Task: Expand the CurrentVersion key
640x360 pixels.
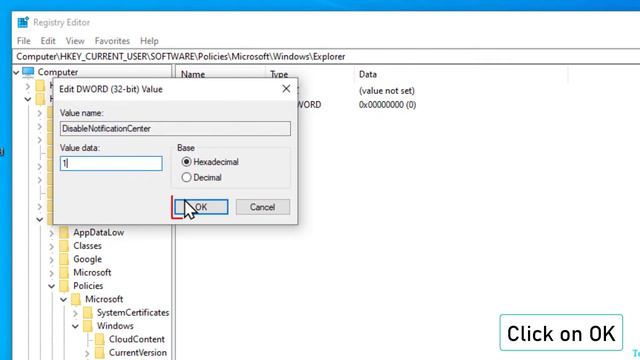Action: click(x=87, y=353)
